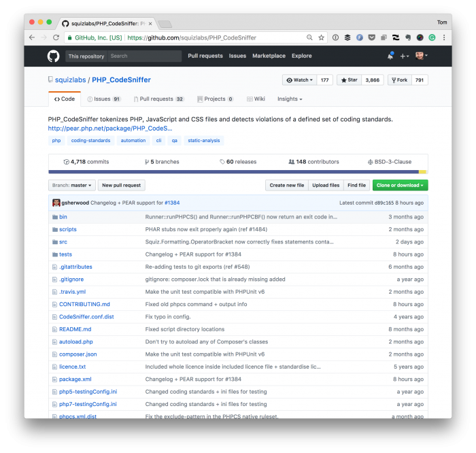Viewport: 476px width, 453px height.
Task: Open Marketplace in top navigation
Action: click(x=269, y=56)
